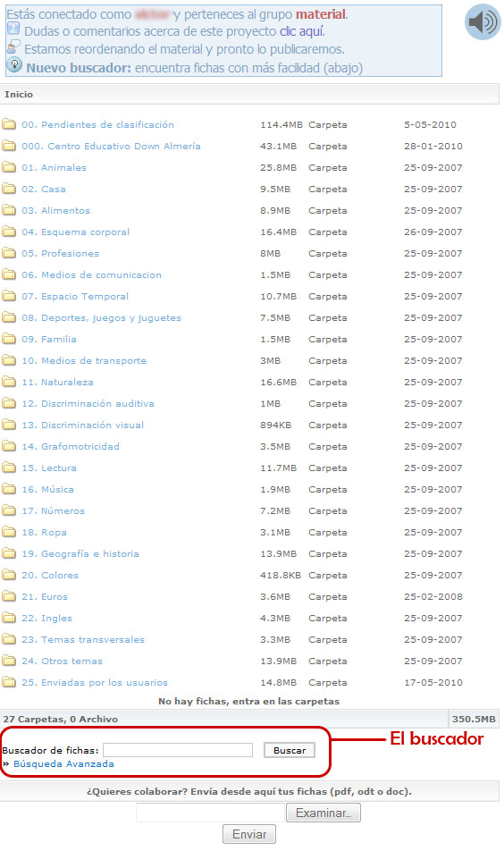Viewport: 504px width, 851px height.
Task: Open 04. Esquema corporal folder
Action: click(75, 232)
